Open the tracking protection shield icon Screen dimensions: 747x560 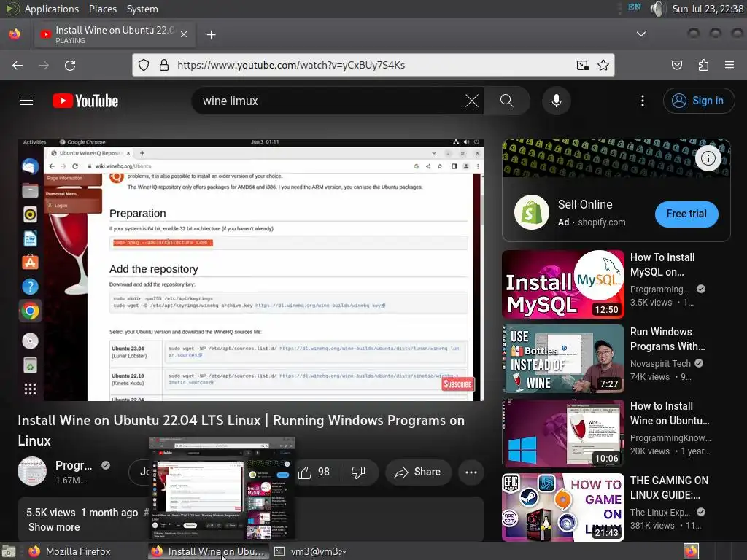click(144, 65)
